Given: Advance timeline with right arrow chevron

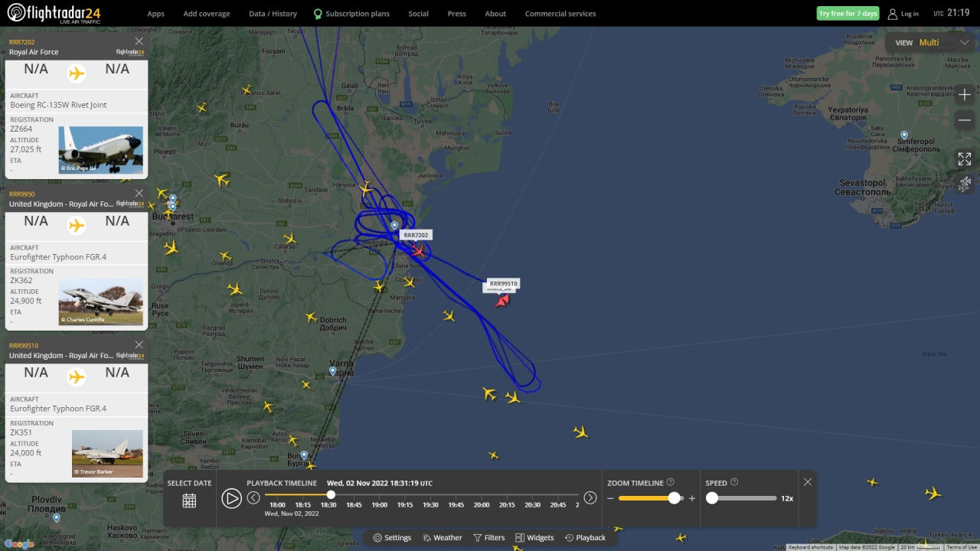Looking at the screenshot, I should [x=590, y=498].
